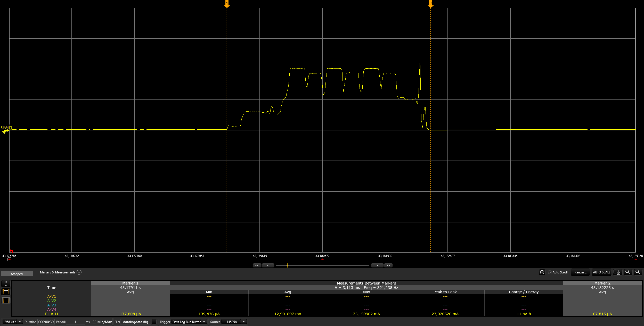Click Marker 2 handle above the graph
The width and height of the screenshot is (644, 326).
pos(430,4)
